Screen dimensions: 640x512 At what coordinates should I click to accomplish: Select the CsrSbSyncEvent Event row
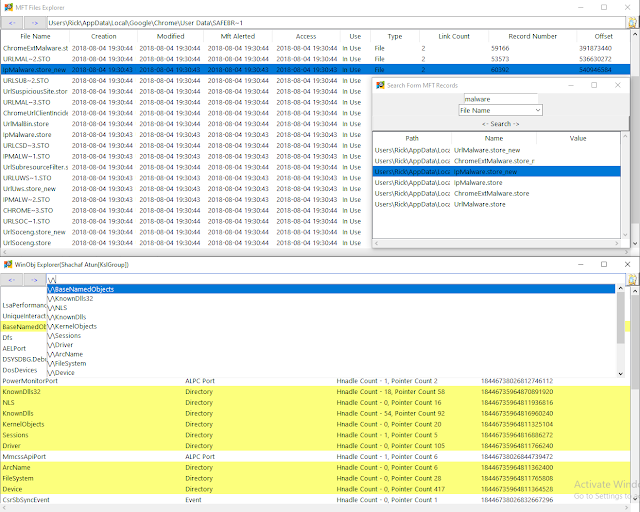[315, 500]
